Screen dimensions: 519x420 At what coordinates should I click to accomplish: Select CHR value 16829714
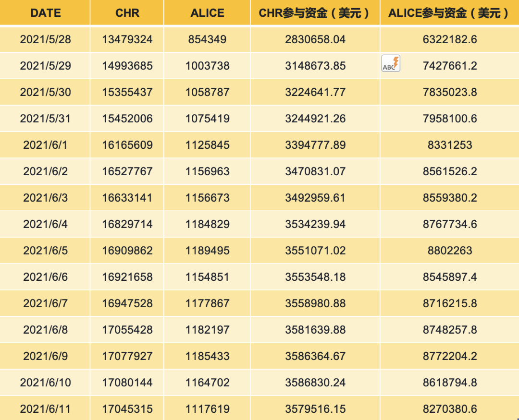point(127,224)
